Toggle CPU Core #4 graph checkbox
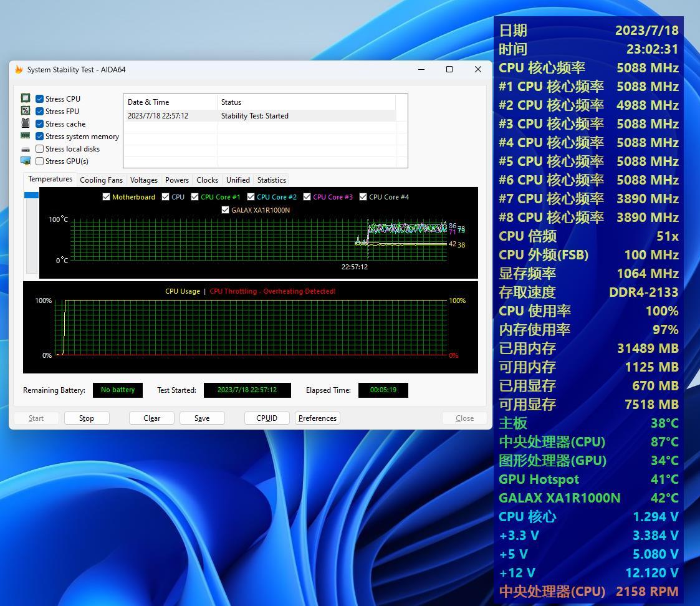This screenshot has height=606, width=700. (x=363, y=197)
